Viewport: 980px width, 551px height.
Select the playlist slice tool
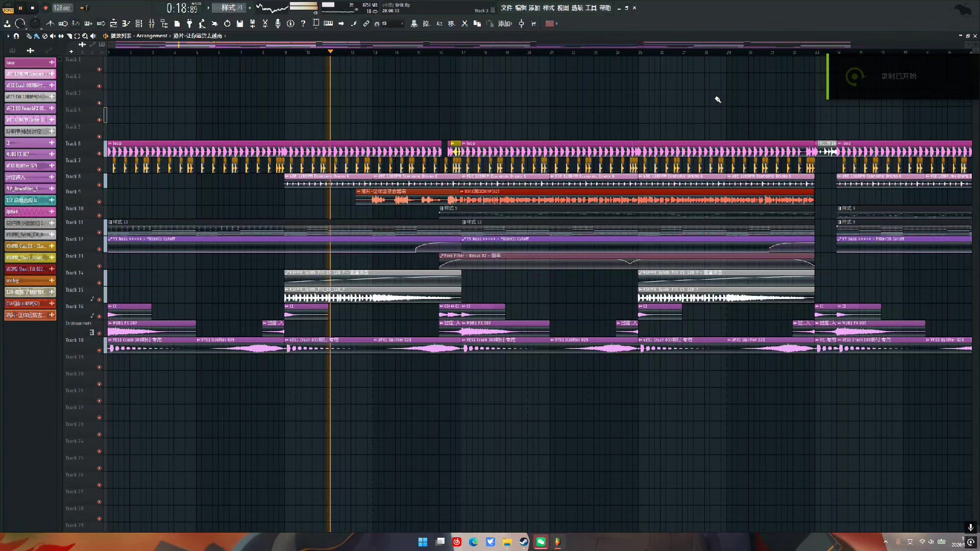coord(69,36)
